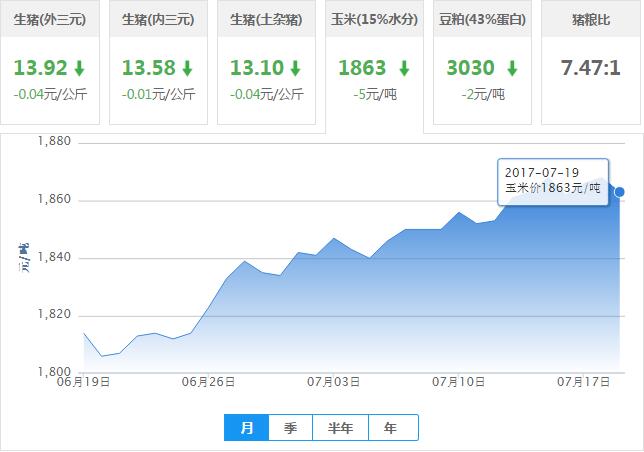Click the 1,840 y-axis label
Viewport: 644px width, 452px height.
[54, 257]
